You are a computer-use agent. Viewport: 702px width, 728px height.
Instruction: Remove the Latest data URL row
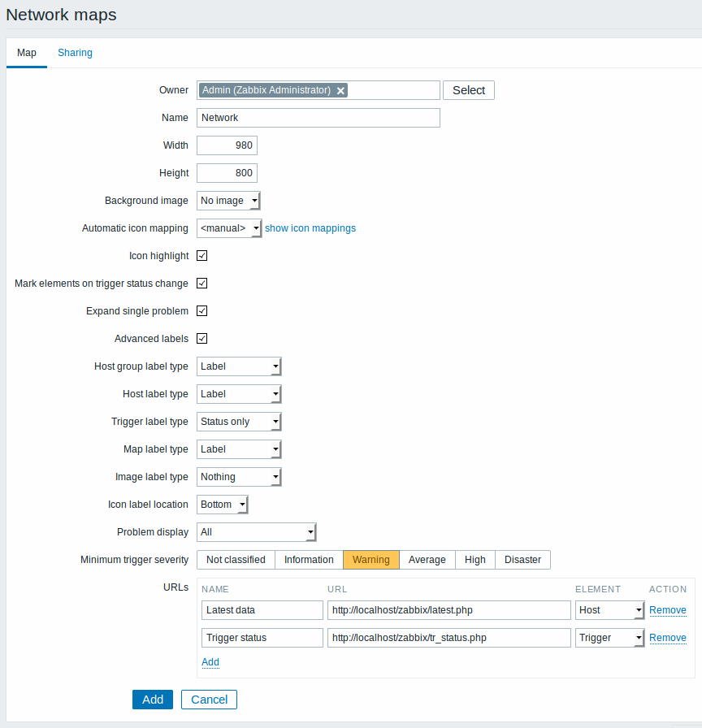click(668, 610)
